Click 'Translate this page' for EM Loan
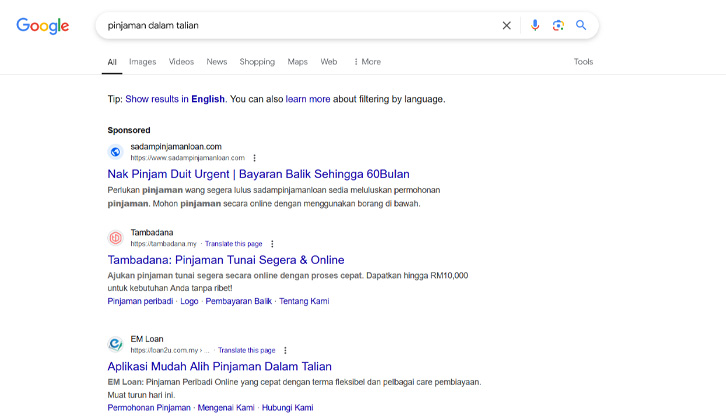 pyautogui.click(x=247, y=350)
